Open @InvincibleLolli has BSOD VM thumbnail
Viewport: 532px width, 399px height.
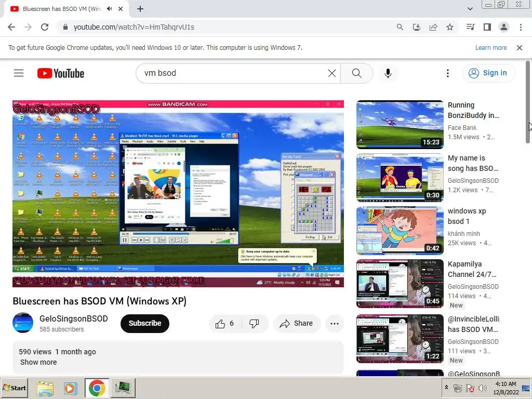[x=400, y=339]
